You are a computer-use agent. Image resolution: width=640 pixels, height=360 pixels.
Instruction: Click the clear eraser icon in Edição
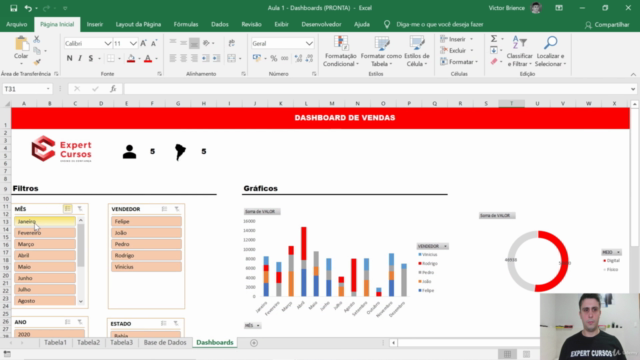pyautogui.click(x=494, y=62)
